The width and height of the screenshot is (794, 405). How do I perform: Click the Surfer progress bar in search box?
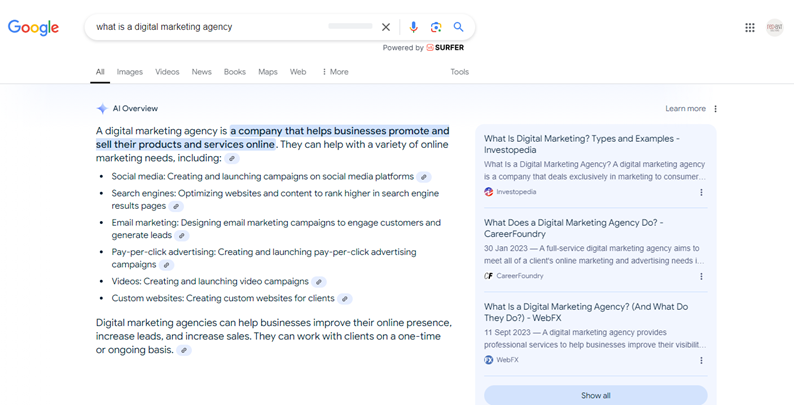coord(350,26)
